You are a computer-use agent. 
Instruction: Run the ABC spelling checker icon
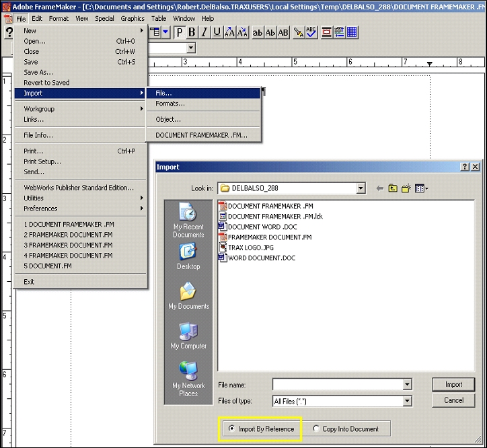tap(311, 32)
